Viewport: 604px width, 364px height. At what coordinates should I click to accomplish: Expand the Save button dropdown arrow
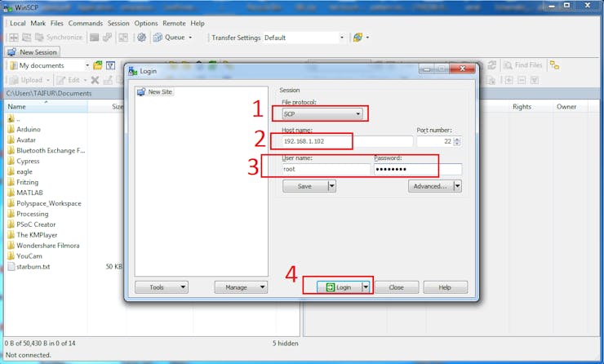pos(331,186)
